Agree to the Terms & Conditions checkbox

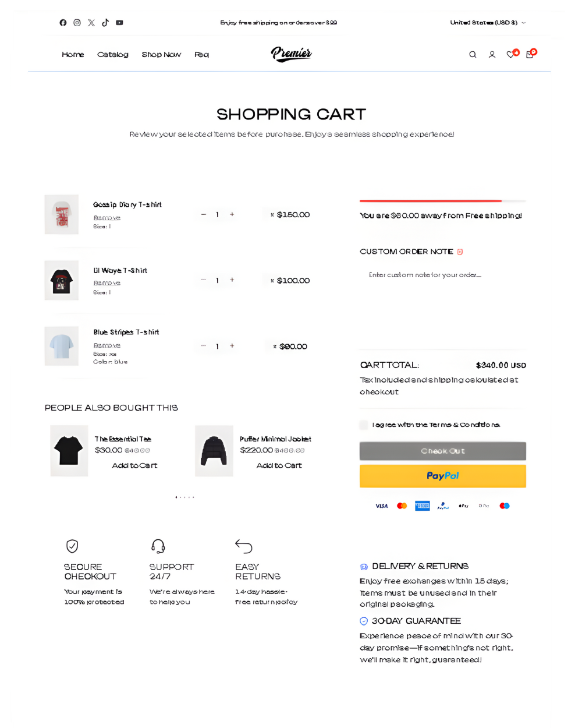point(364,425)
